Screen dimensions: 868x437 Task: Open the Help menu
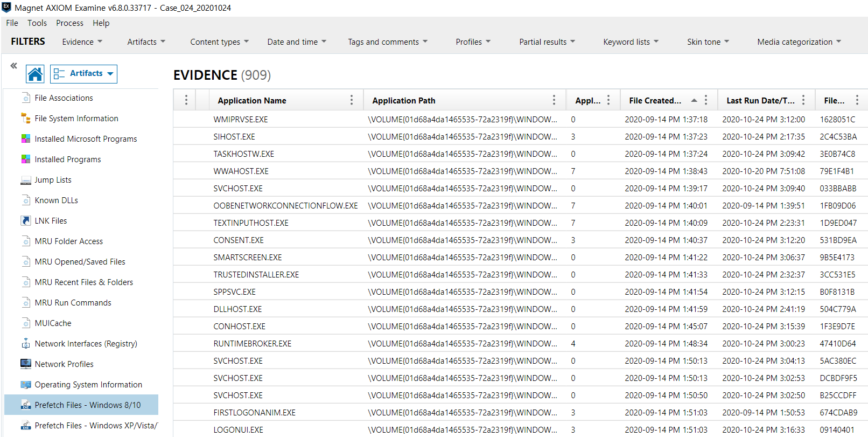point(101,23)
